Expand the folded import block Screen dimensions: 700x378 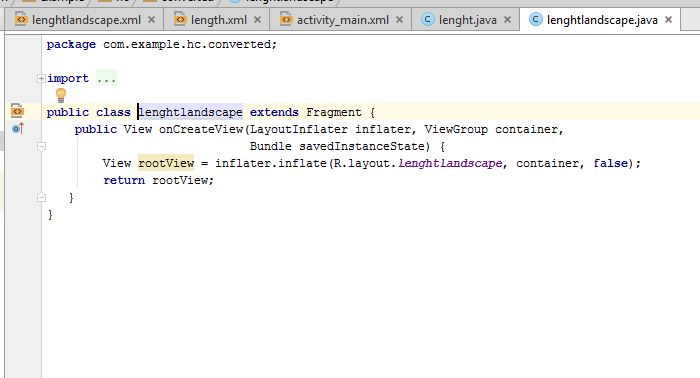point(41,79)
